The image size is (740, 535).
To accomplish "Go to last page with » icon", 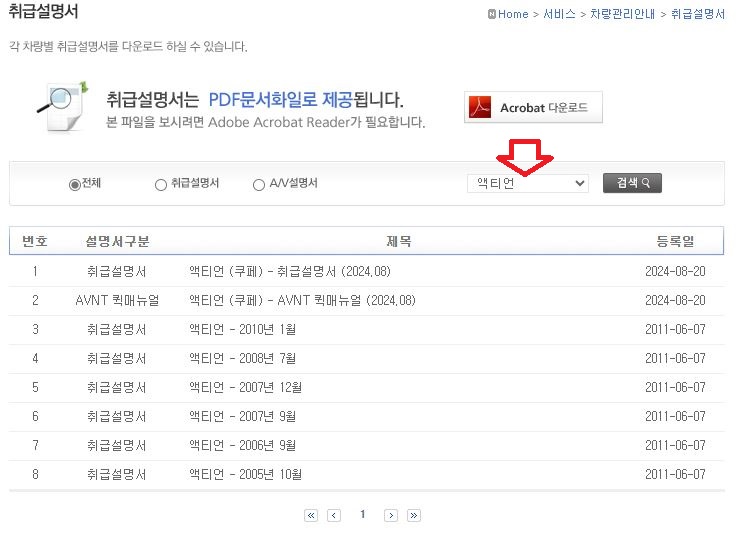I will (413, 515).
